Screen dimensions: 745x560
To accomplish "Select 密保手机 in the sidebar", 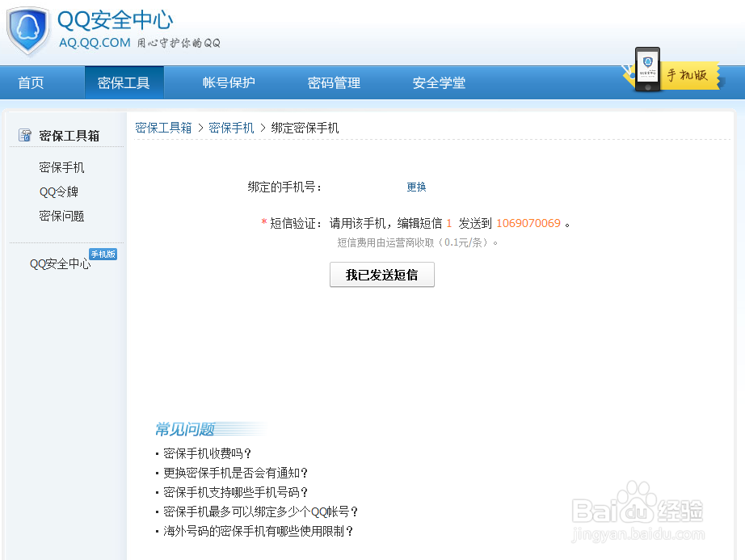I will (x=61, y=167).
